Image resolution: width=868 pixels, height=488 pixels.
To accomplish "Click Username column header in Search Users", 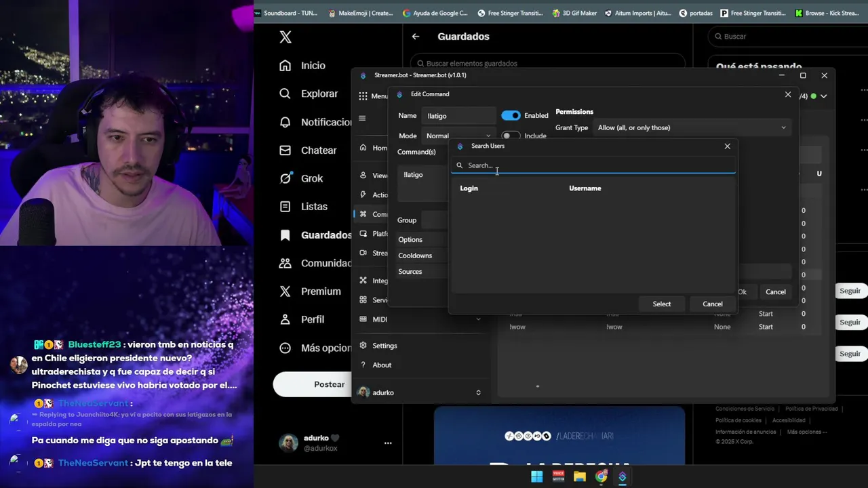I will click(x=585, y=188).
